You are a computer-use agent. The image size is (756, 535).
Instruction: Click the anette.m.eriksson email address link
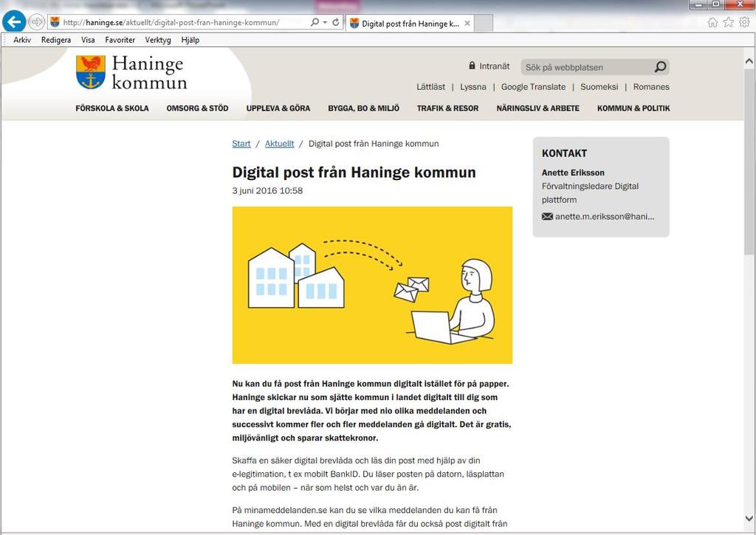click(x=605, y=216)
